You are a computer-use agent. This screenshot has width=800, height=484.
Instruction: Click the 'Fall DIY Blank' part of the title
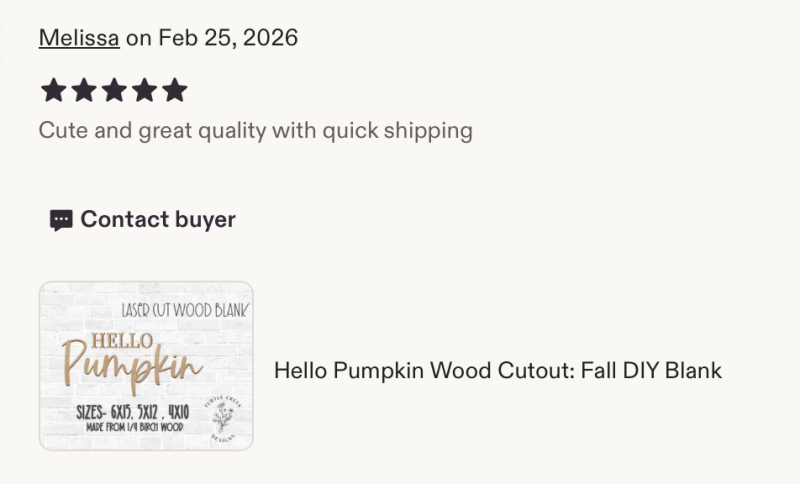[x=652, y=370]
